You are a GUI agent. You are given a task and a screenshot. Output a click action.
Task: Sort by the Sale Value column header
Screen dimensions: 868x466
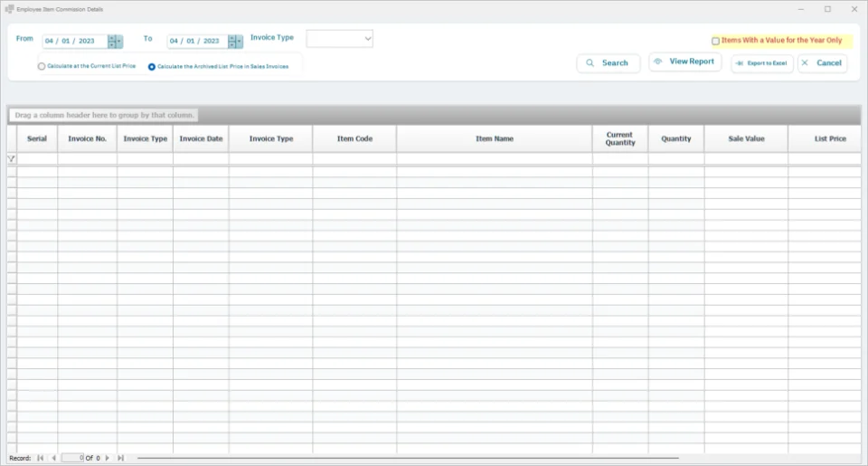tap(746, 139)
